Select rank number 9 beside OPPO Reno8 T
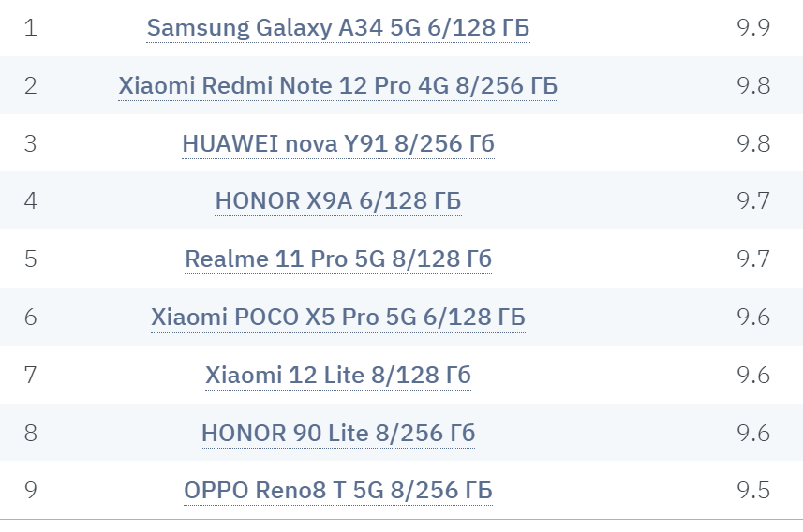Viewport: 803px width, 532px height. coord(31,490)
